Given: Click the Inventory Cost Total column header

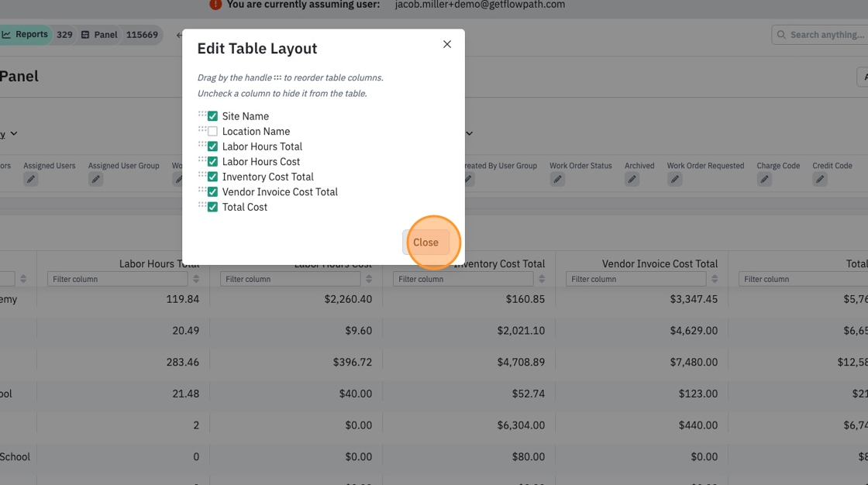Looking at the screenshot, I should [499, 264].
